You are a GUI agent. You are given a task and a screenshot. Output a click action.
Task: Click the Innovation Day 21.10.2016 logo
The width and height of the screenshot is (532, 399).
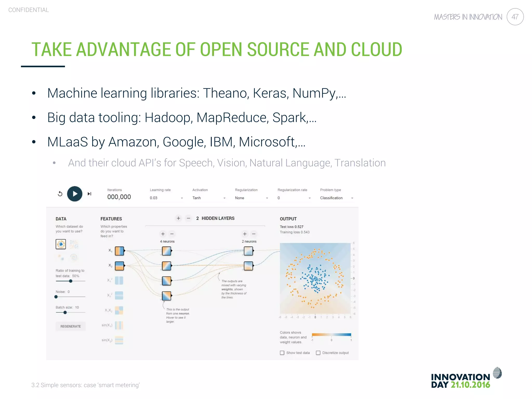coord(466,378)
